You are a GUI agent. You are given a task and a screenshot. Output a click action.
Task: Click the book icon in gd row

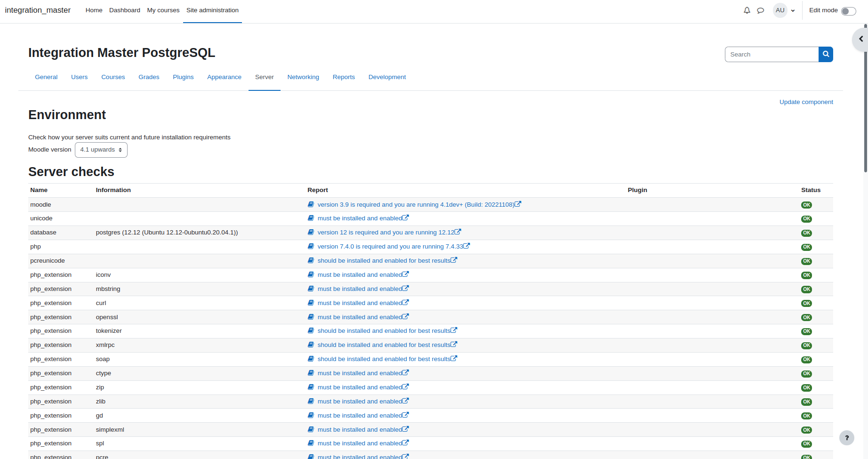click(x=311, y=415)
